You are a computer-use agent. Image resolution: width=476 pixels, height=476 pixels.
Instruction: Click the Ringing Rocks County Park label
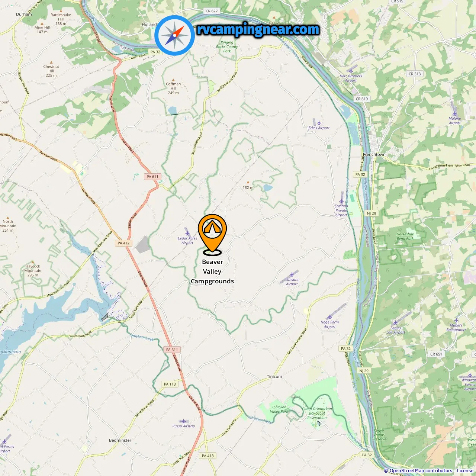pyautogui.click(x=227, y=47)
